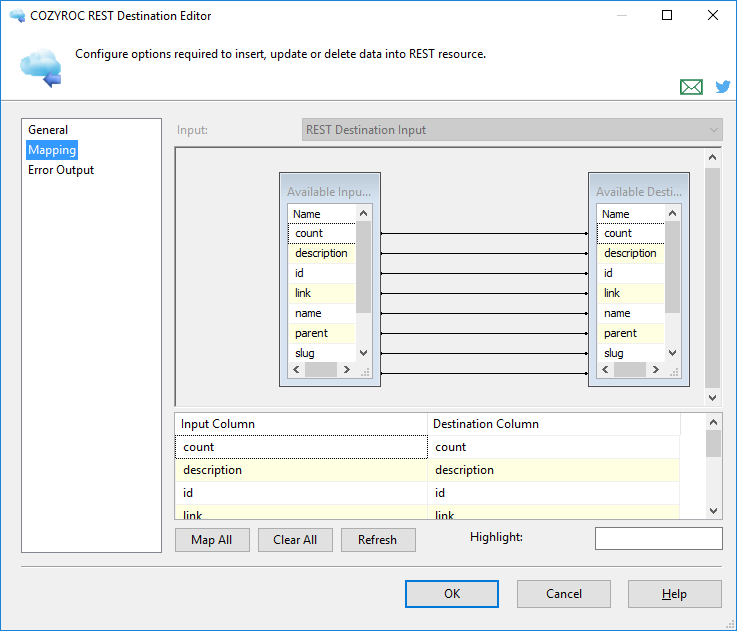Select slug in Available Destination list

(631, 353)
